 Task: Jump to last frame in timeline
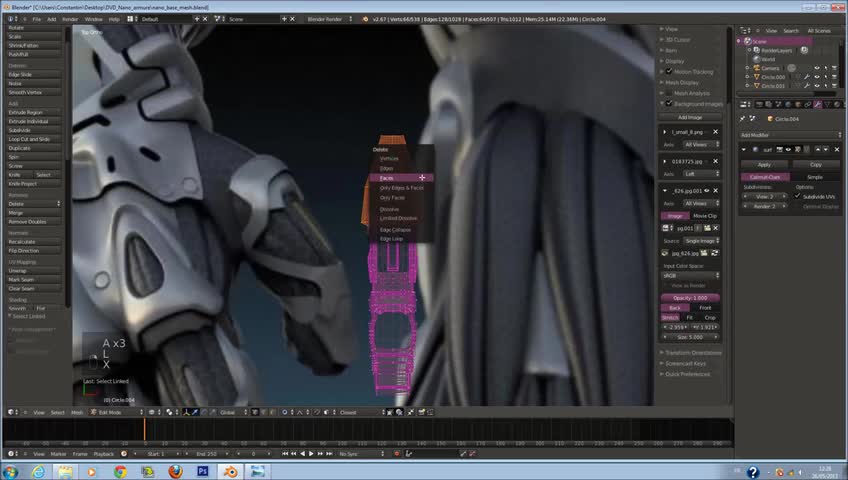pyautogui.click(x=329, y=454)
